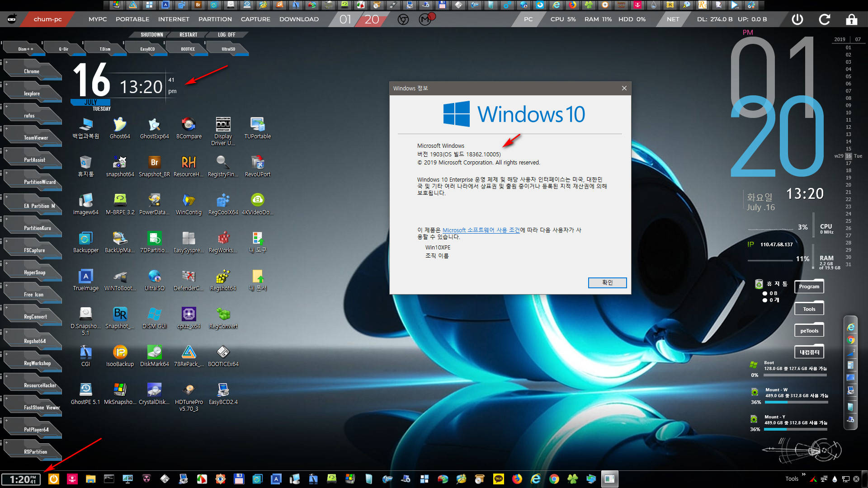Launch BCompare from the desktop

tap(189, 128)
